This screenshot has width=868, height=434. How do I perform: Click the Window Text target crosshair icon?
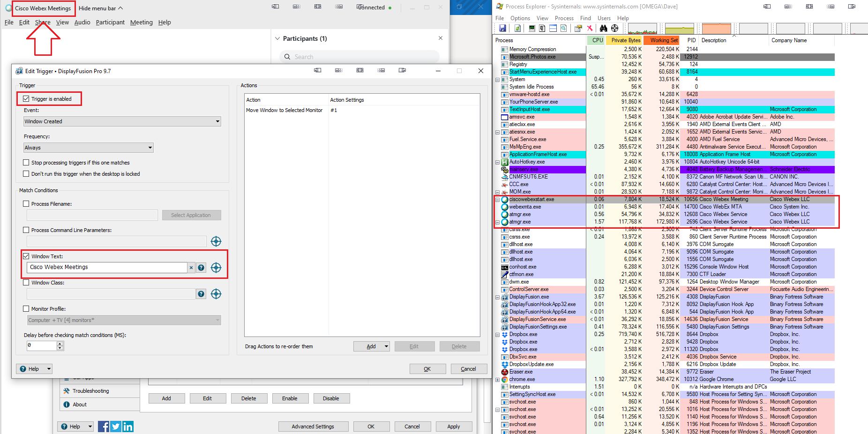216,268
